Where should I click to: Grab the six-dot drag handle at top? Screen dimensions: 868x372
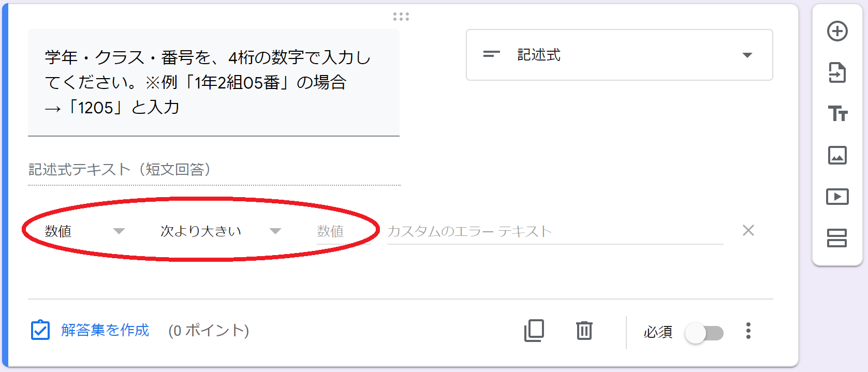401,17
